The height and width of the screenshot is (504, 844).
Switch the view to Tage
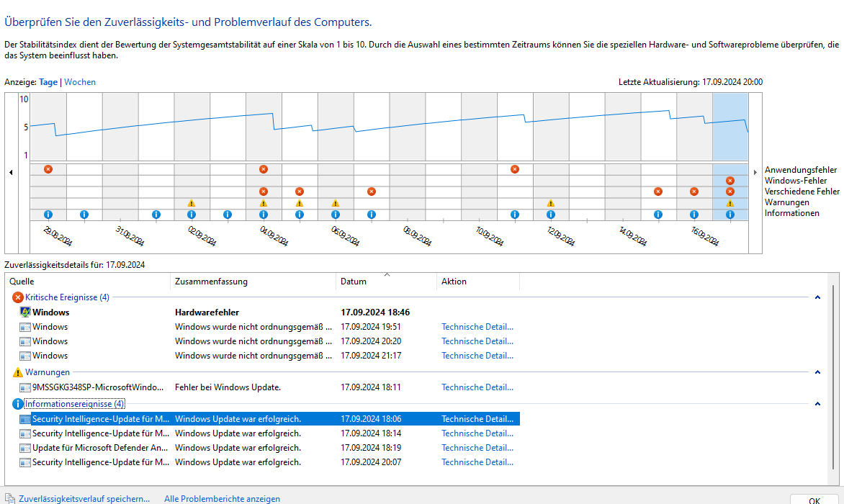tap(48, 82)
